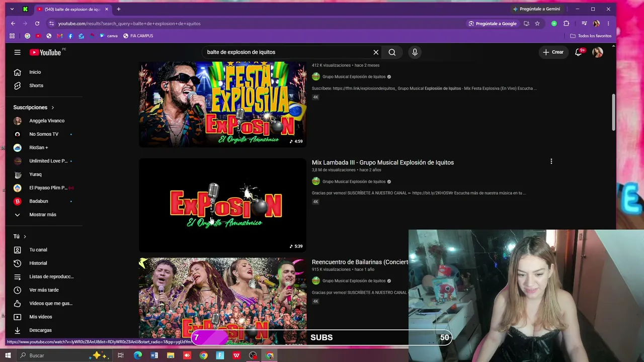Open the media controls icon in the toolbar
Image resolution: width=644 pixels, height=362 pixels.
[584, 24]
